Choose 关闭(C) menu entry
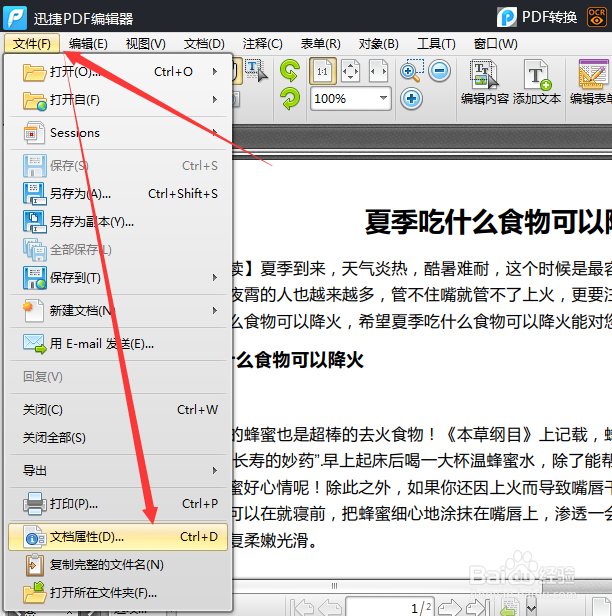The image size is (612, 616). tap(118, 410)
